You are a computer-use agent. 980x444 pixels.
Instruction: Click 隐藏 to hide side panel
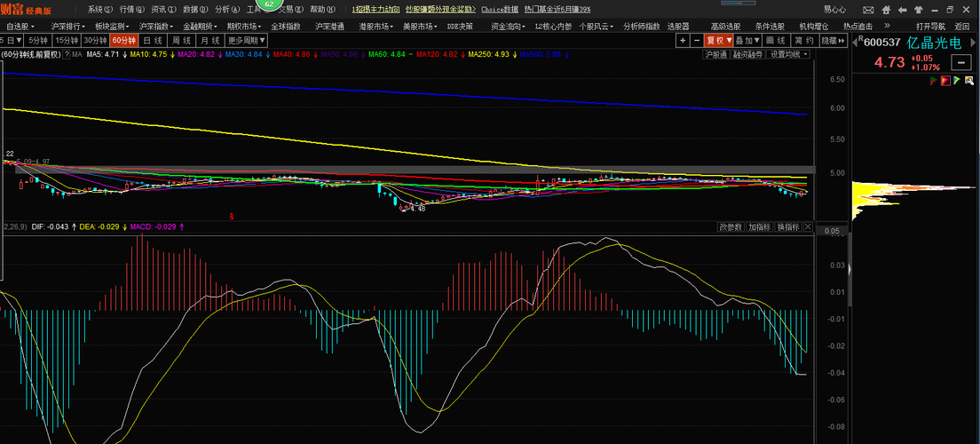832,40
